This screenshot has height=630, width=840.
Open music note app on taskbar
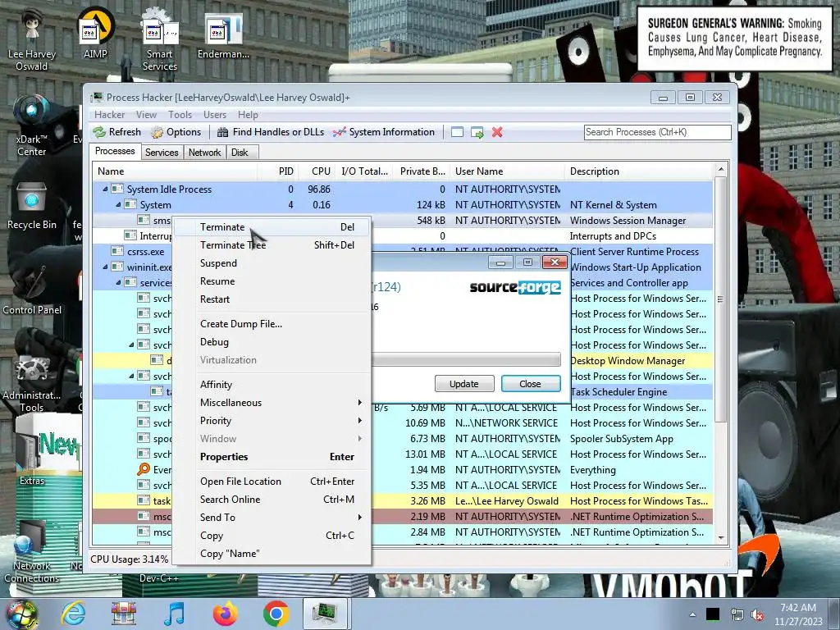[174, 614]
